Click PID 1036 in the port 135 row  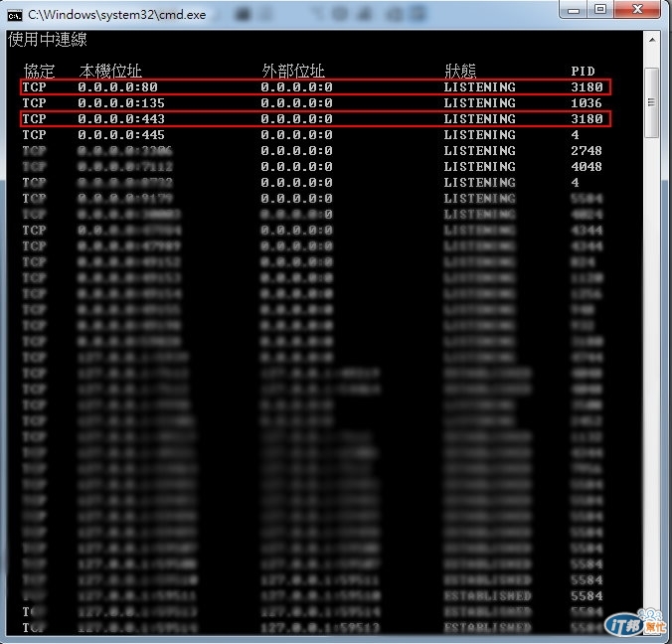[x=587, y=102]
